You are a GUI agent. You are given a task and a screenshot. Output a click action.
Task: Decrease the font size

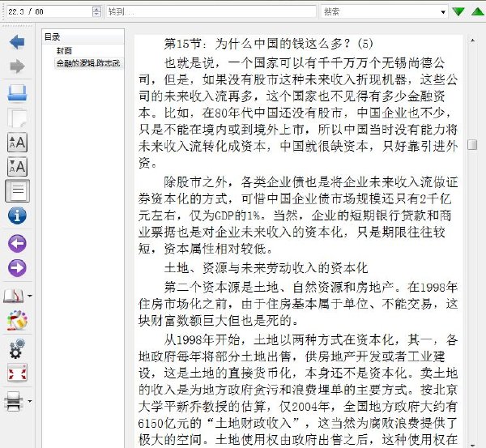tap(17, 167)
